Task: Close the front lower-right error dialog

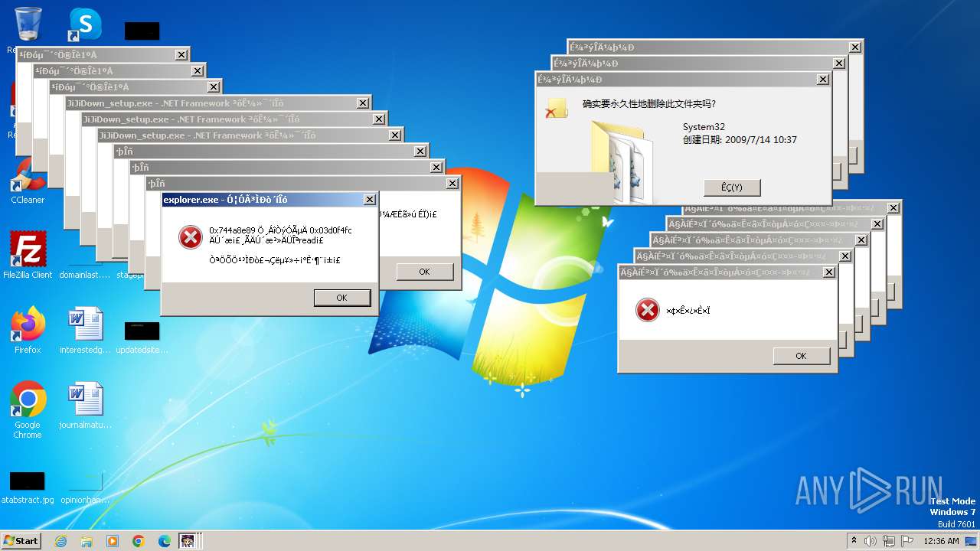Action: (x=828, y=272)
